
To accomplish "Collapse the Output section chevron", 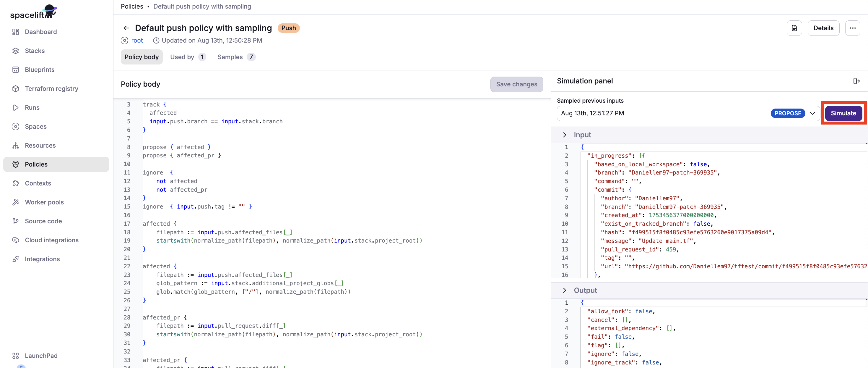I will [x=565, y=290].
